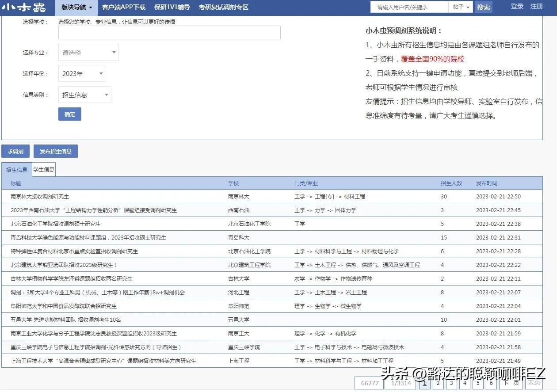Click school cell 青岛科大

click(239, 237)
